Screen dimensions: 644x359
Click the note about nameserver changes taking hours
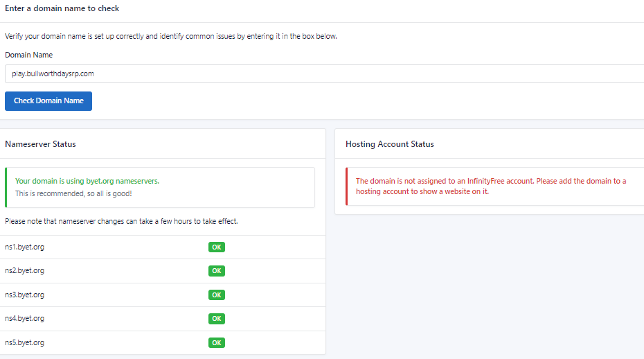coord(121,222)
